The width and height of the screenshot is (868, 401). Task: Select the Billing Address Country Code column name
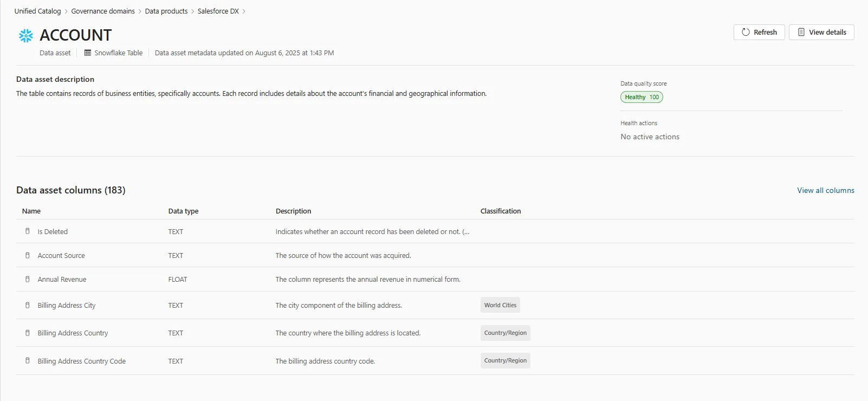point(82,361)
